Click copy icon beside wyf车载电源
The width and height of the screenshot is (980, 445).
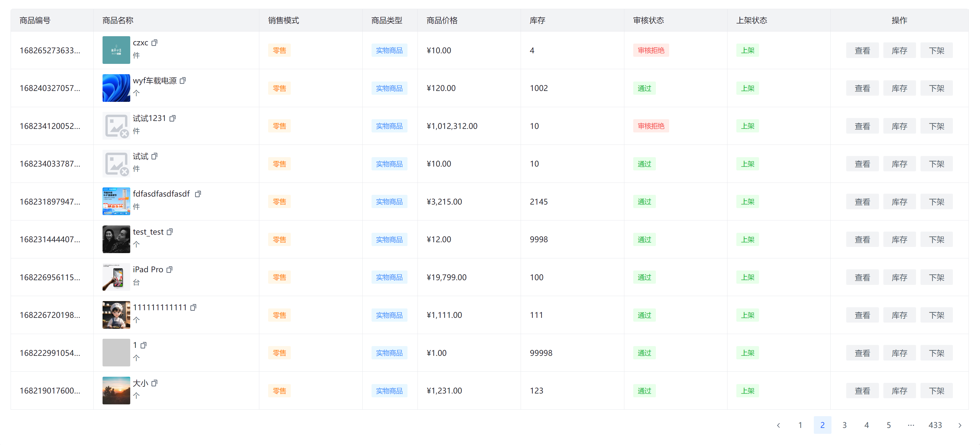click(183, 81)
